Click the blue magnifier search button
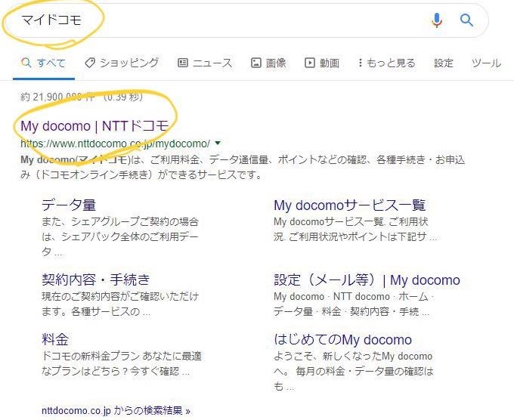 pos(466,20)
